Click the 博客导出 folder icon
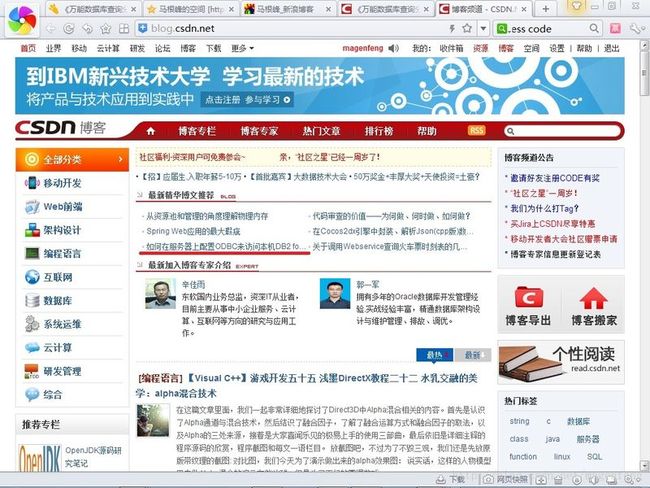Screen dimensions: 650x488 [x=529, y=298]
